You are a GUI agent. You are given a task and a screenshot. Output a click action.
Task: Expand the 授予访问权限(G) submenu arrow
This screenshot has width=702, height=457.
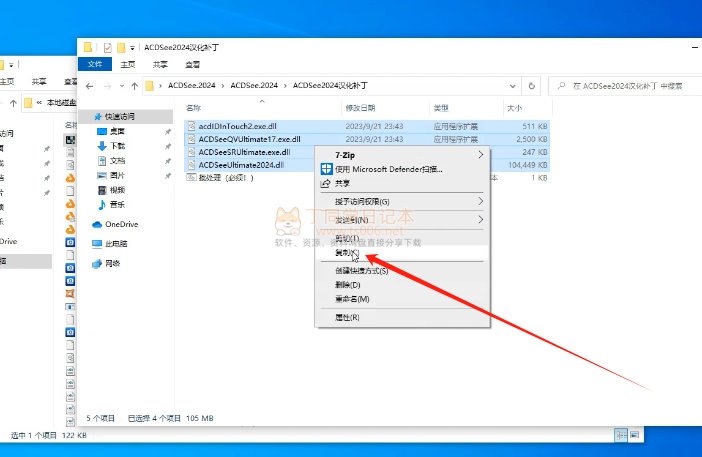(480, 201)
